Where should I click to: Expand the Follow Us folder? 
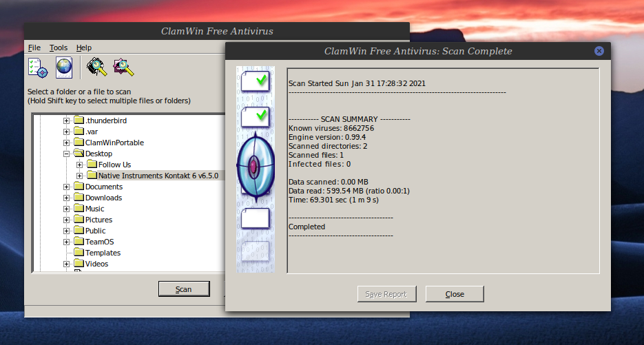click(x=79, y=165)
